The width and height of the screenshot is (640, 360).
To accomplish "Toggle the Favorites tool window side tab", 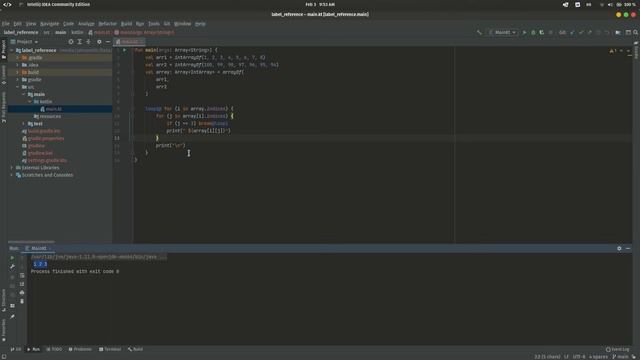I will coord(4,330).
